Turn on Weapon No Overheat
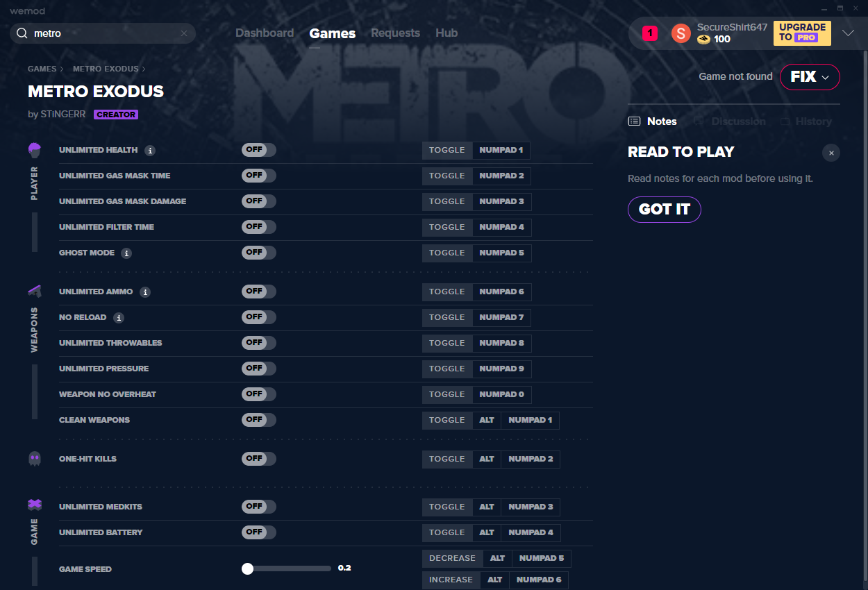868x590 pixels. [x=259, y=394]
